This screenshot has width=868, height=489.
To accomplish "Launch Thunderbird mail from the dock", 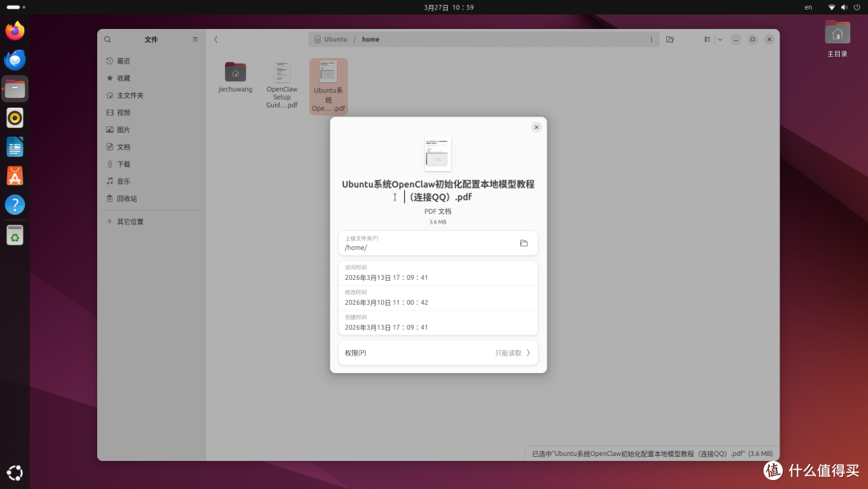I will click(15, 60).
